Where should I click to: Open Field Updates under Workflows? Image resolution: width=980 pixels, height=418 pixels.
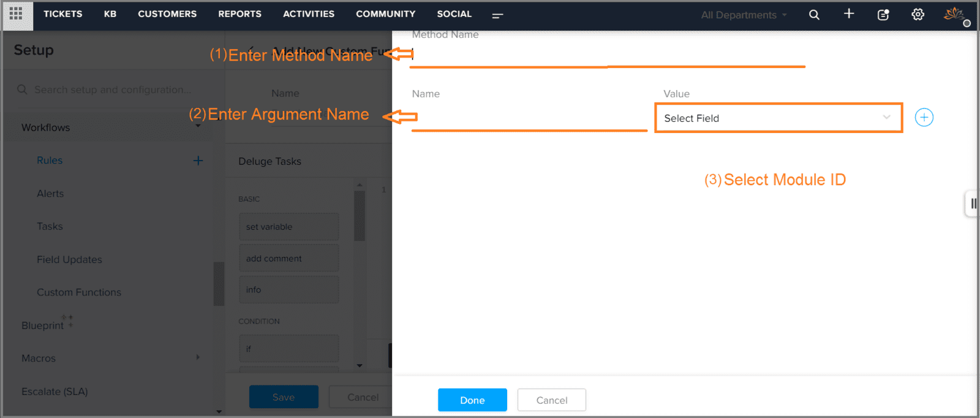pos(69,259)
